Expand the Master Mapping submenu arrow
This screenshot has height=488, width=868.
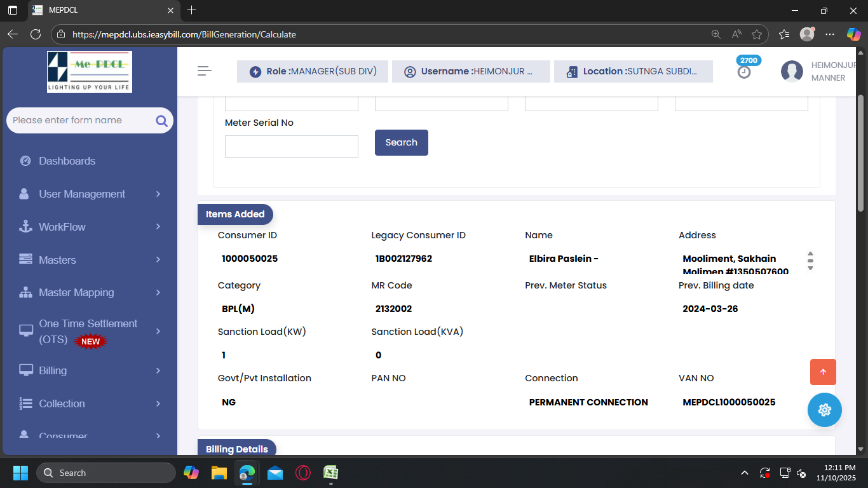(158, 292)
